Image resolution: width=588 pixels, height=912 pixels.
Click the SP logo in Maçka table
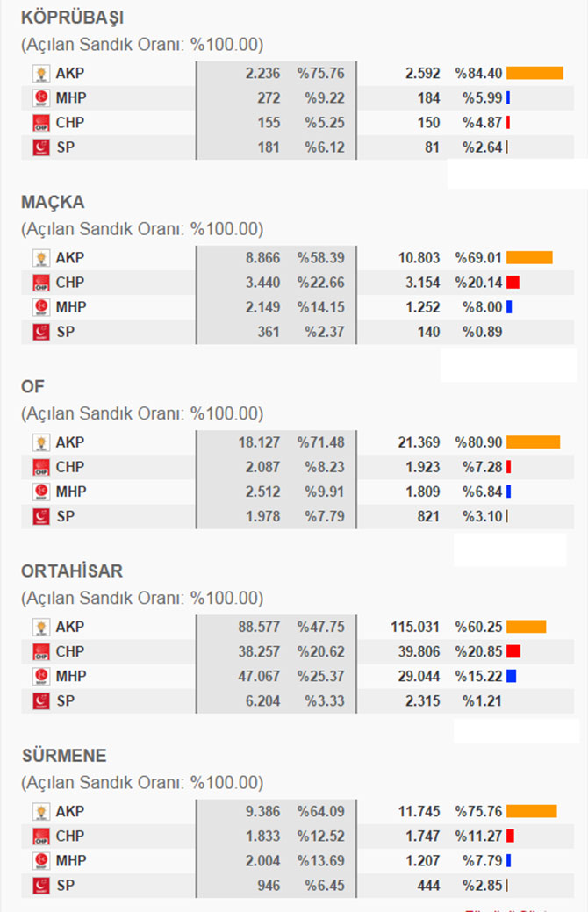pyautogui.click(x=40, y=332)
